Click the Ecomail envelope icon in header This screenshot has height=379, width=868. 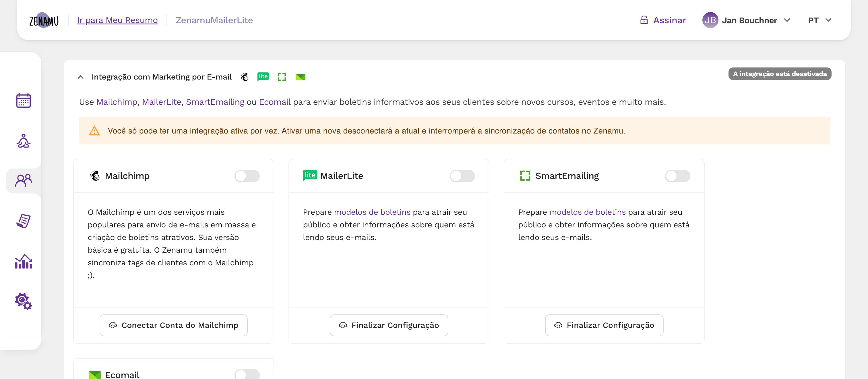tap(301, 77)
